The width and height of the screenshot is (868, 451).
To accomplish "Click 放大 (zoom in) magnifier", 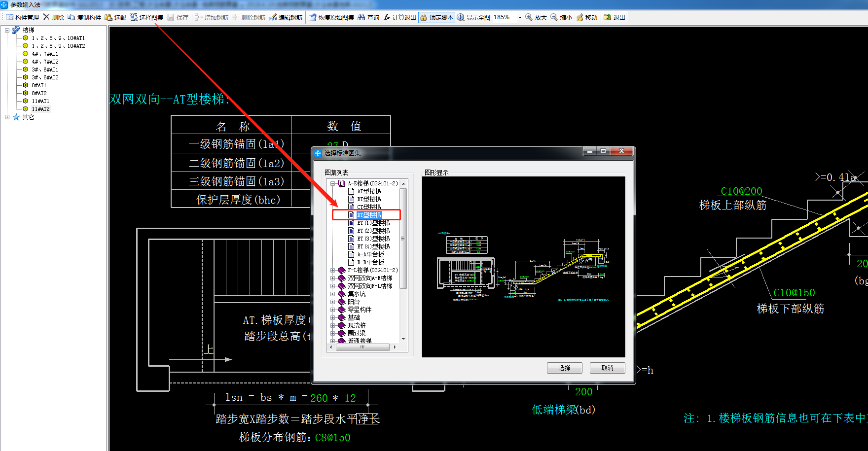I will point(536,17).
